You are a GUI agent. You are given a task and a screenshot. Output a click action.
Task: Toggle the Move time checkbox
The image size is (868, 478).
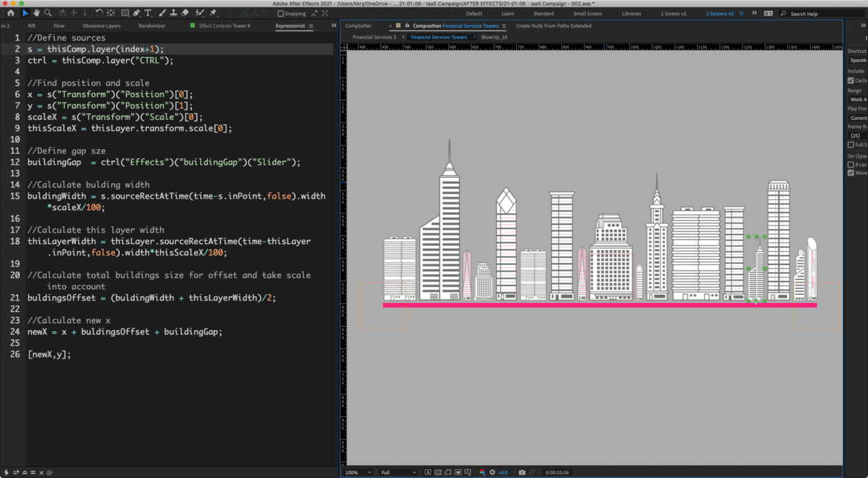tap(851, 173)
